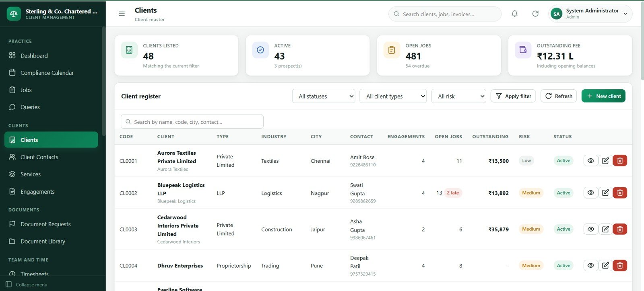Screen dimensions: 644x291
Task: Select Clients in the sidebar
Action: pyautogui.click(x=51, y=140)
